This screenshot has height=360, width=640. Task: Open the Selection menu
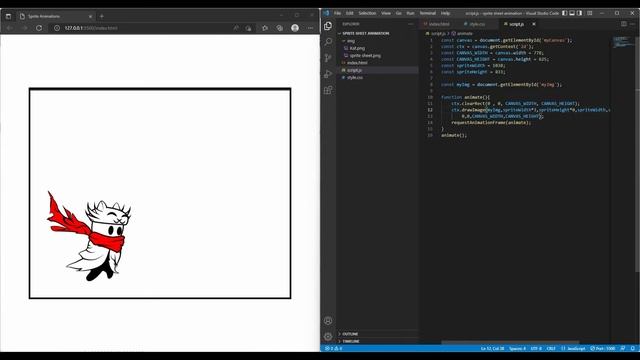(367, 13)
